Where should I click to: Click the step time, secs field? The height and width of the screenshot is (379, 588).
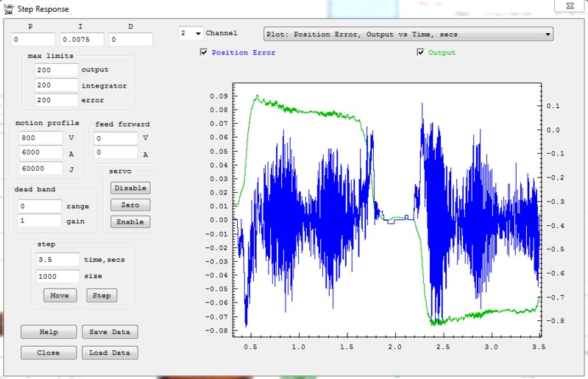tap(57, 260)
